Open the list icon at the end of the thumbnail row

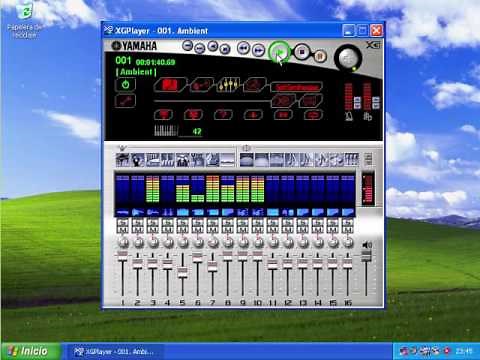click(x=368, y=160)
